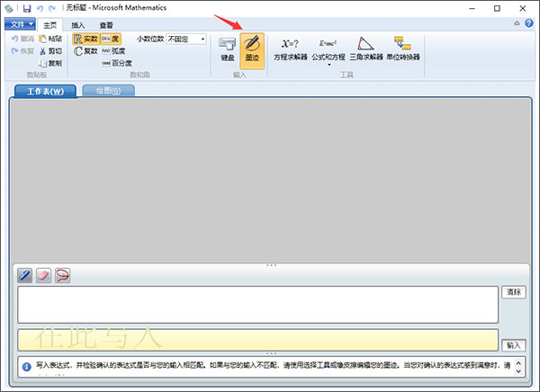Click the Undo arrow in title bar
540x392 pixels.
[40, 8]
